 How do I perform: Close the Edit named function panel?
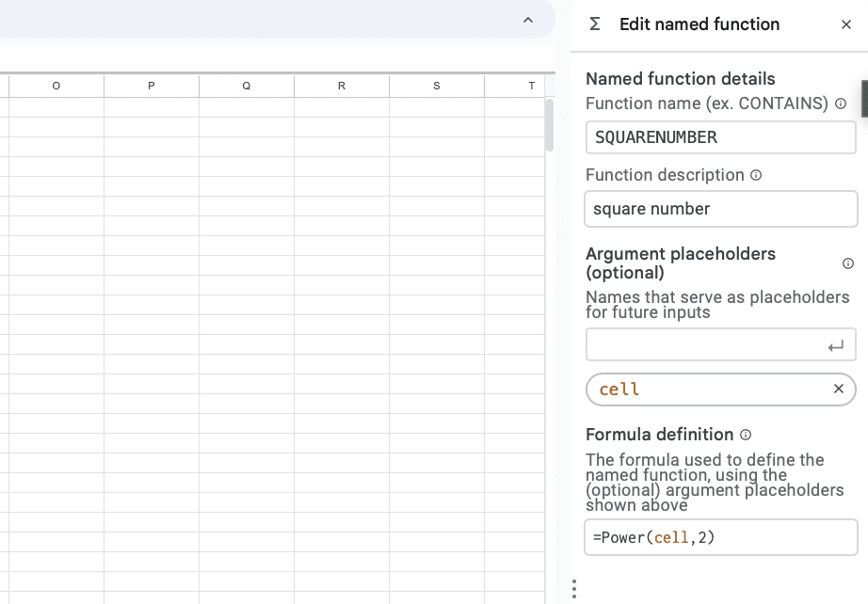click(x=845, y=24)
